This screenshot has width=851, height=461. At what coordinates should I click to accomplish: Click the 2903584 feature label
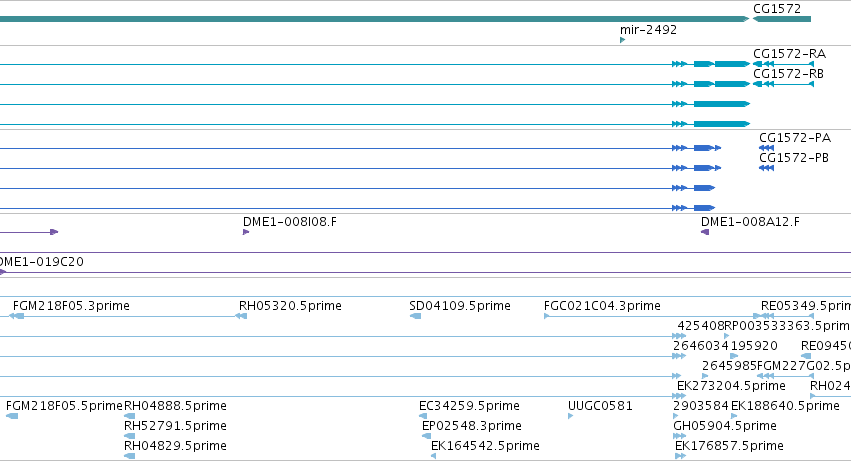[701, 406]
